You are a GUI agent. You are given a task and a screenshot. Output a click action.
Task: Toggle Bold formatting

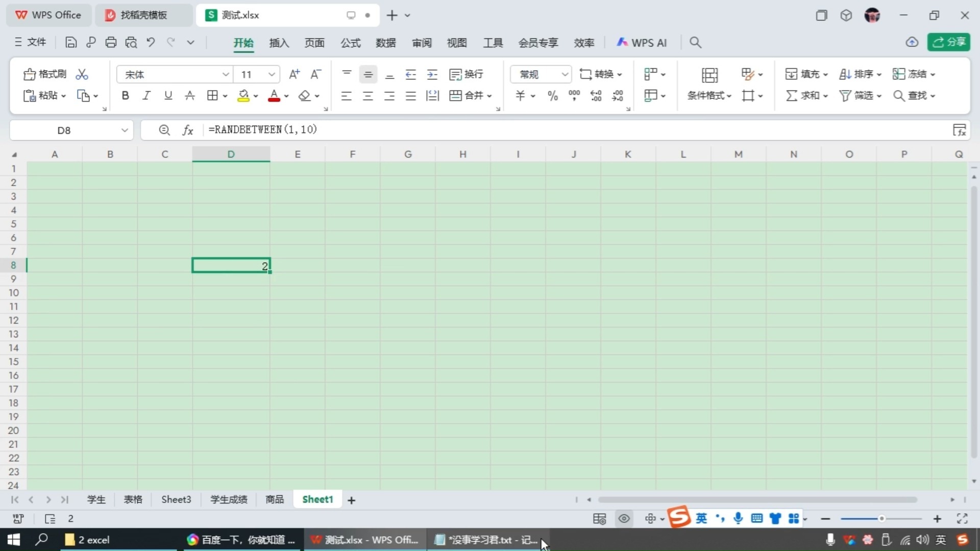pos(125,95)
